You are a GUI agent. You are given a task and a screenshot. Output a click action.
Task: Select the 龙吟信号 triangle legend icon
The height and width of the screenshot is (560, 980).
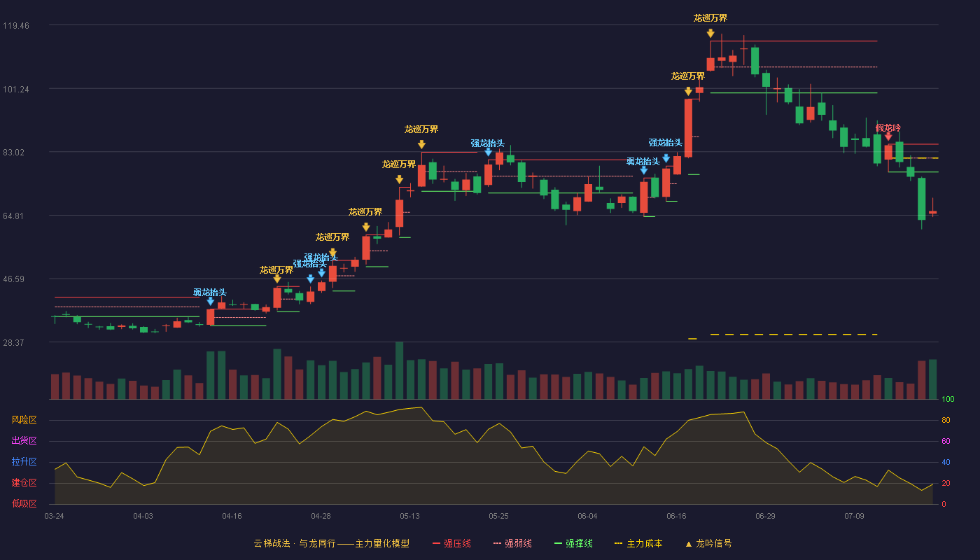tap(689, 544)
